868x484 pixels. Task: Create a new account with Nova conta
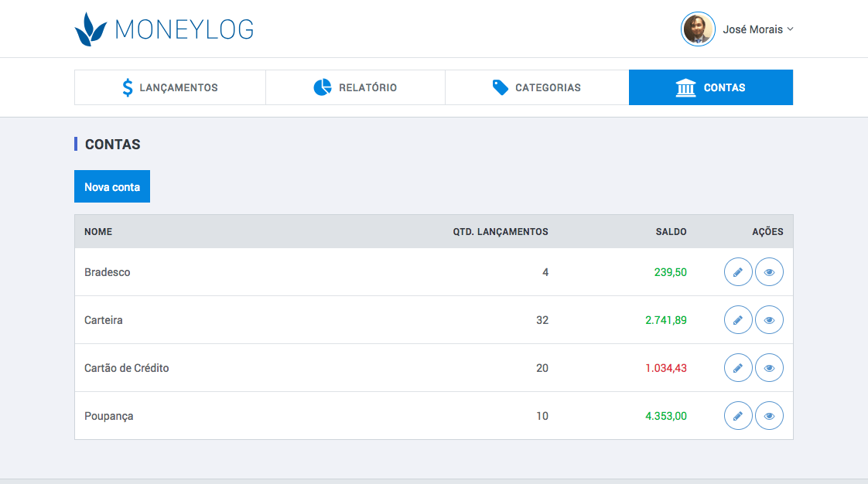112,186
